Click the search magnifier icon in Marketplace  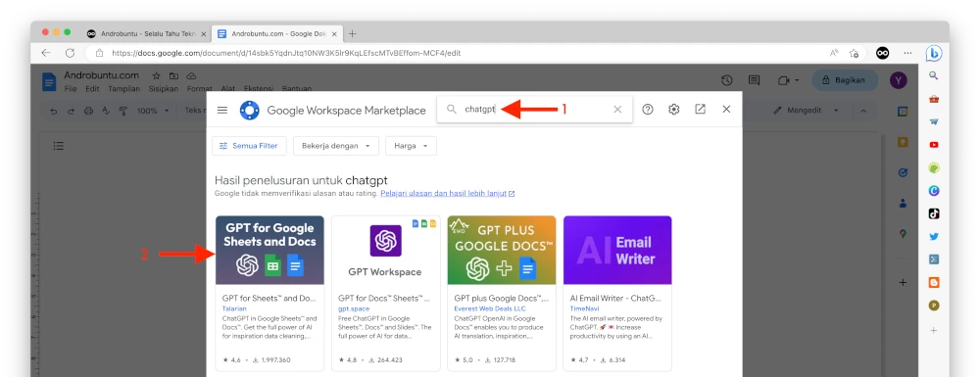pos(451,110)
